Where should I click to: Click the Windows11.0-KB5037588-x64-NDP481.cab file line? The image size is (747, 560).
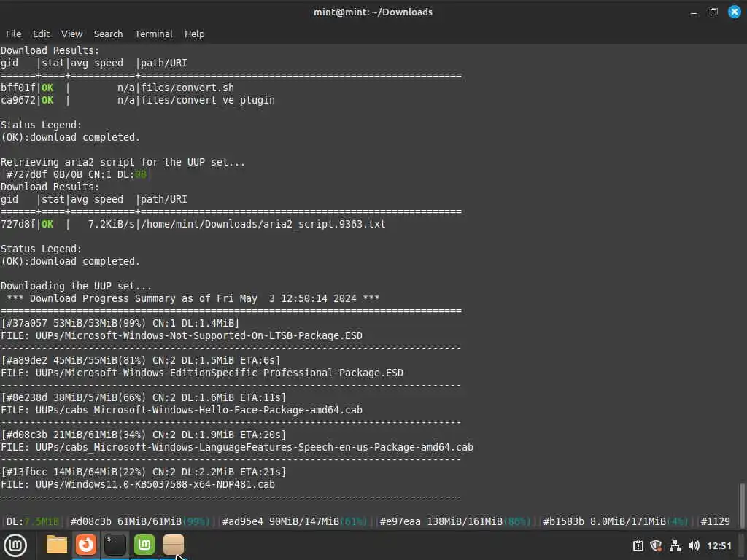(x=138, y=484)
